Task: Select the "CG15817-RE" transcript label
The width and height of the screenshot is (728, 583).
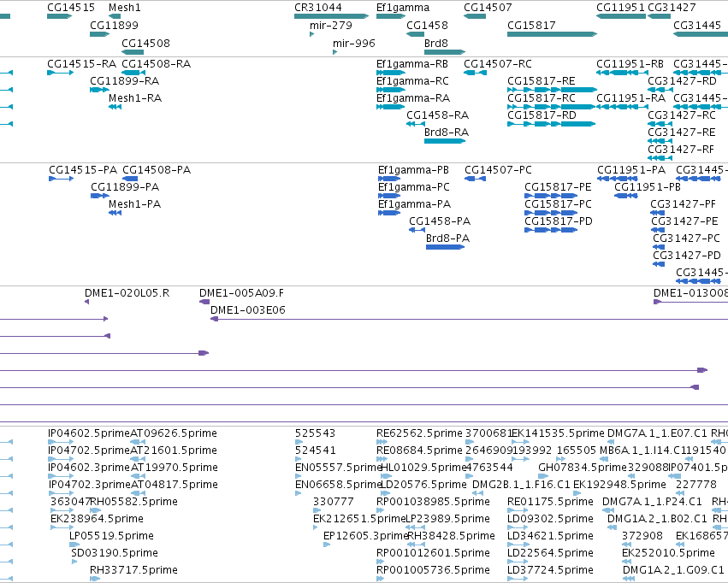Action: tap(542, 80)
